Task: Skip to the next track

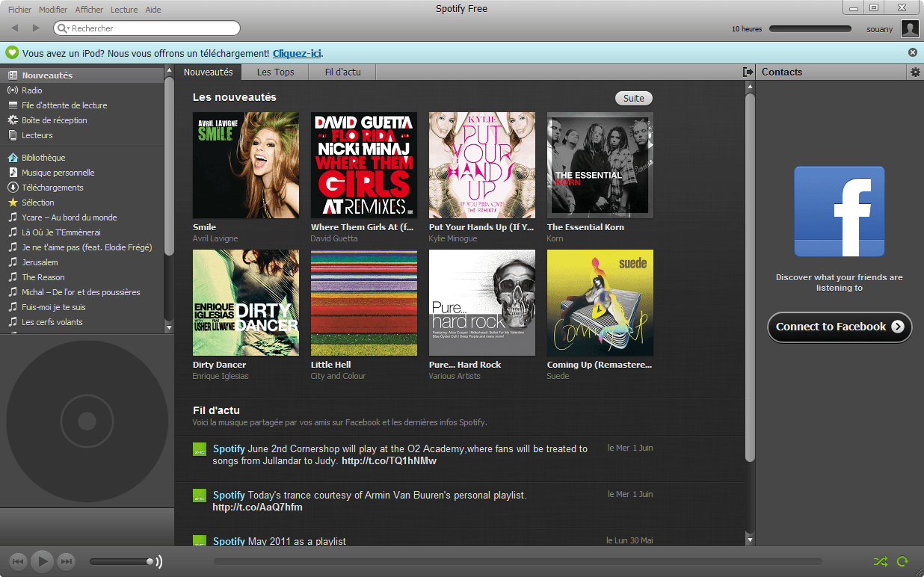Action: 67,561
